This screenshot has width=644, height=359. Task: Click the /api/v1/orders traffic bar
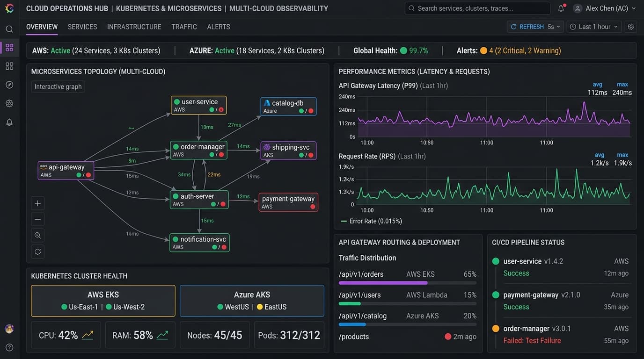[408, 283]
